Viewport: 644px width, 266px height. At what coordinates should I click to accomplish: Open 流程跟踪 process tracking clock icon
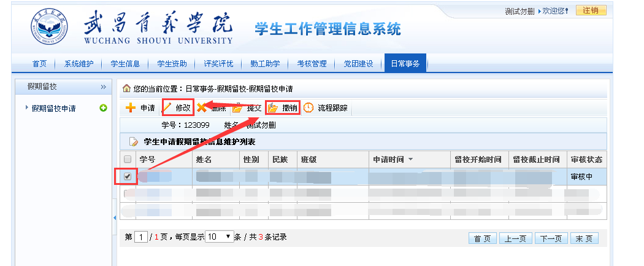coord(309,108)
